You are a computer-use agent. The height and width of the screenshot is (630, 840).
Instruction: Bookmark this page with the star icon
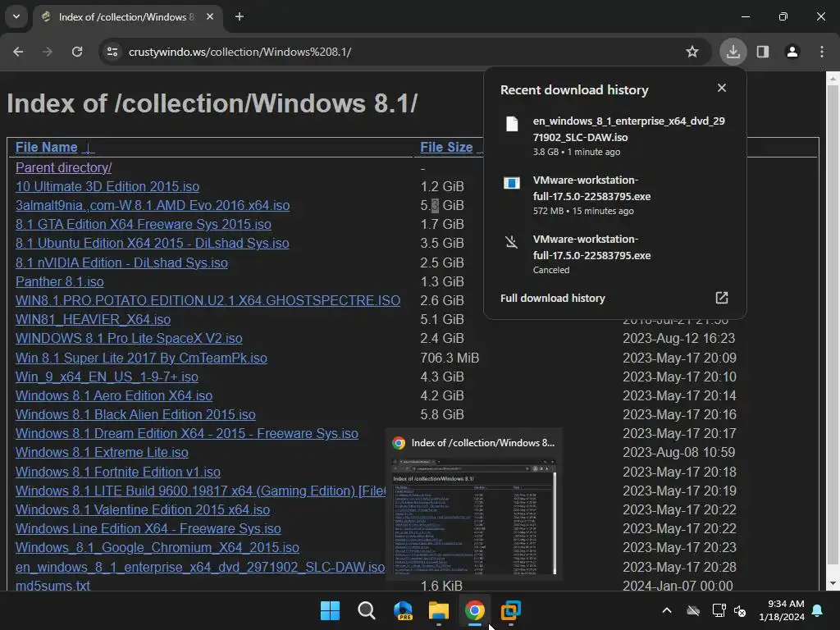[692, 52]
